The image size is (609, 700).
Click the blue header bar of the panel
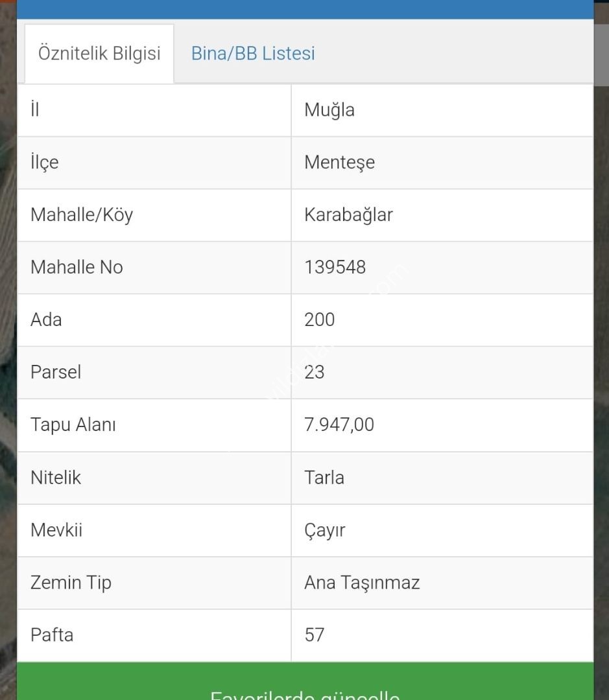[x=305, y=9]
